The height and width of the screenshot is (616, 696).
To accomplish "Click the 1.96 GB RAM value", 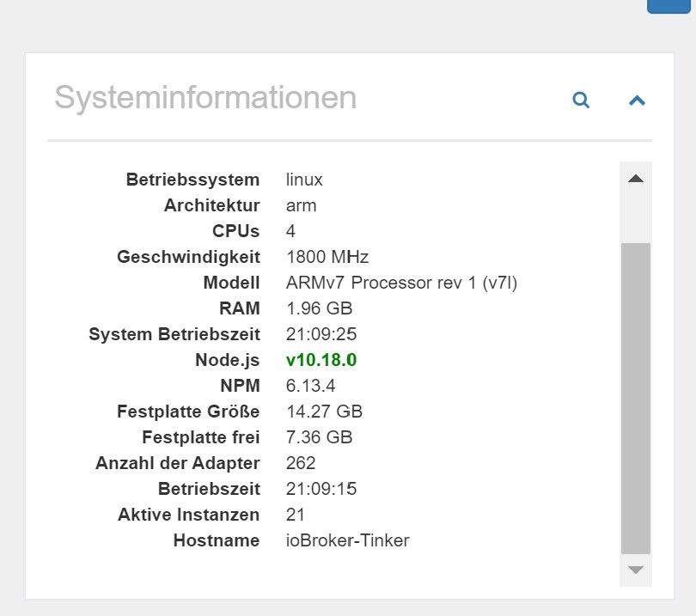I will pos(319,308).
